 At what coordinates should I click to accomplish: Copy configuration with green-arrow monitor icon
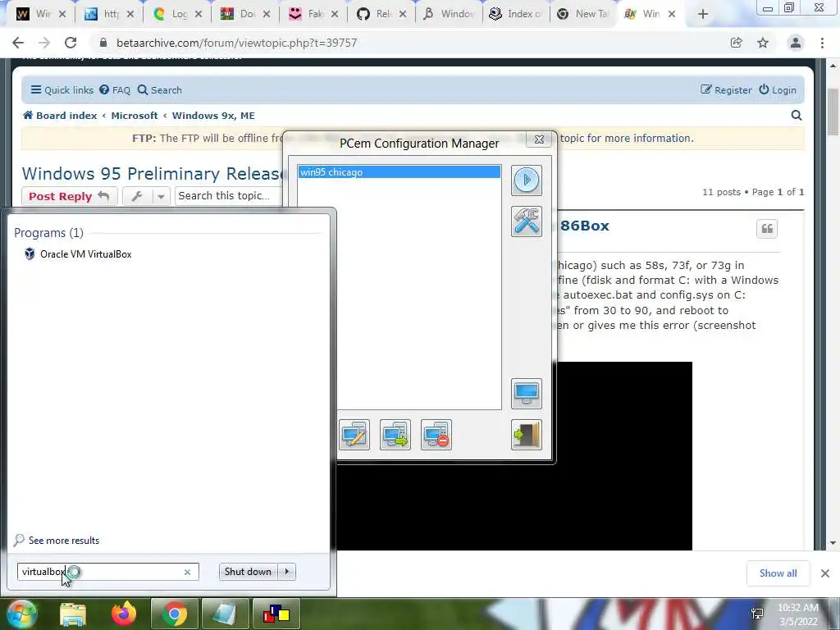click(x=395, y=435)
